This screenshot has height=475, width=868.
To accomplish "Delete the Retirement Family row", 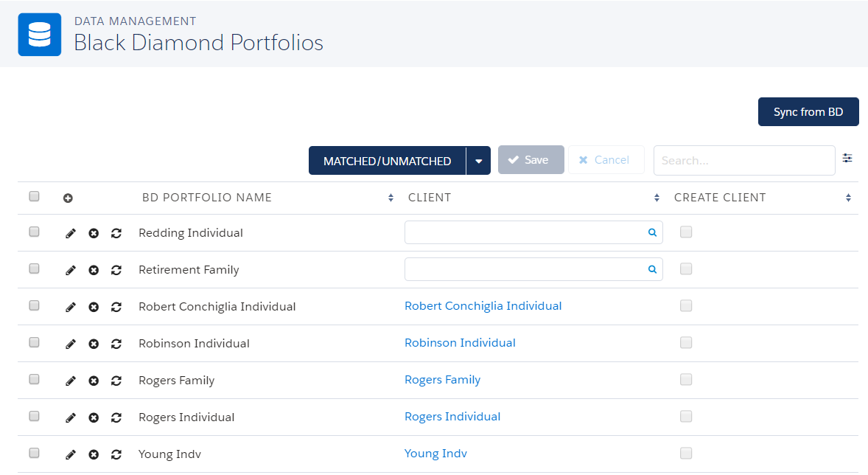I will [x=94, y=270].
